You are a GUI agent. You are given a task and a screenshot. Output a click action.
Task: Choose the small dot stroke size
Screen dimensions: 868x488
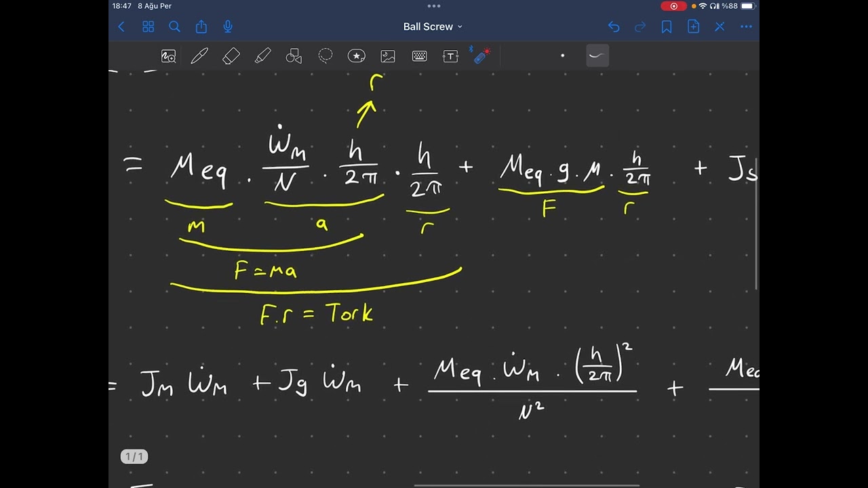(562, 56)
